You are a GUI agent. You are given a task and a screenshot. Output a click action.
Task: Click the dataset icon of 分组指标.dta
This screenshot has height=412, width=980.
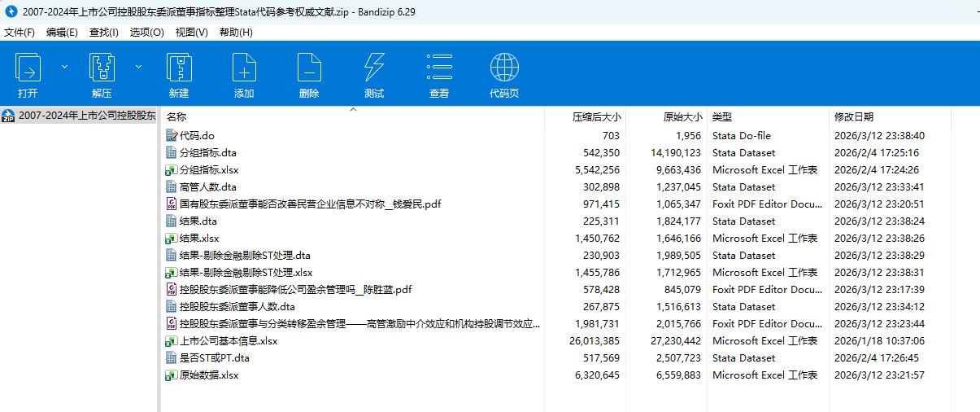coord(171,153)
